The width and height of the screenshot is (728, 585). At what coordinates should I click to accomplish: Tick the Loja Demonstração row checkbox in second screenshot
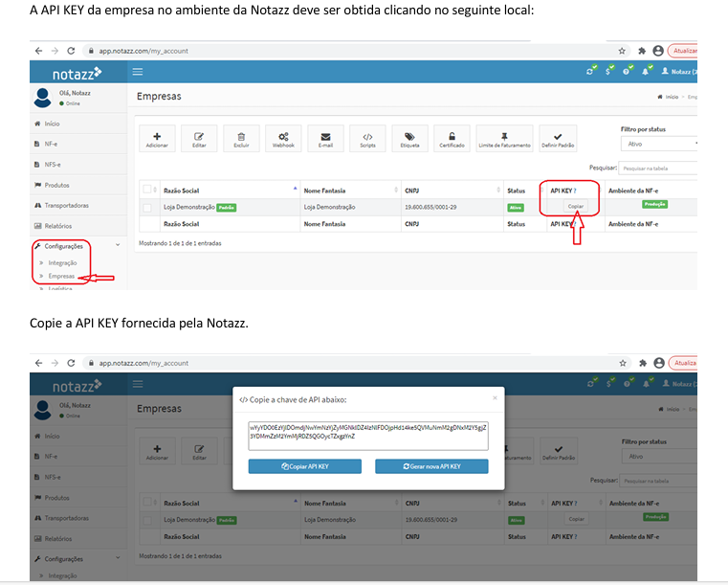click(x=147, y=520)
